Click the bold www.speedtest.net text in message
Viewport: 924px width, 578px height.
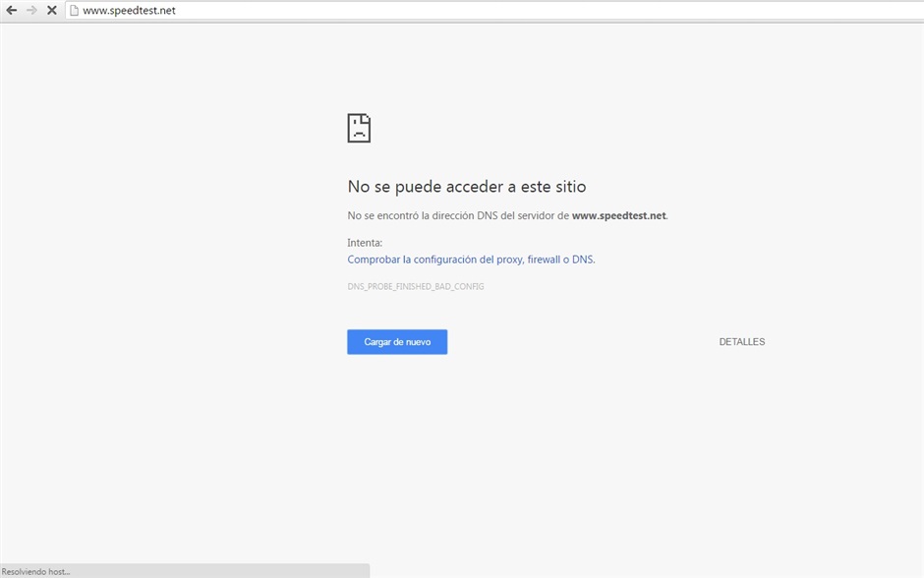click(x=618, y=215)
